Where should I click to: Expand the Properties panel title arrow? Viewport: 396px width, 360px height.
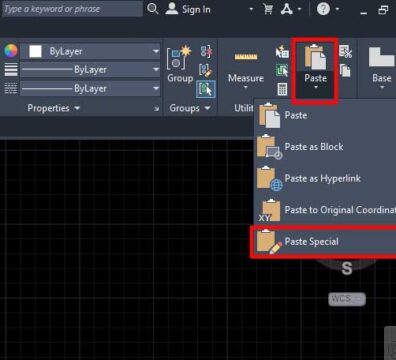click(x=77, y=108)
